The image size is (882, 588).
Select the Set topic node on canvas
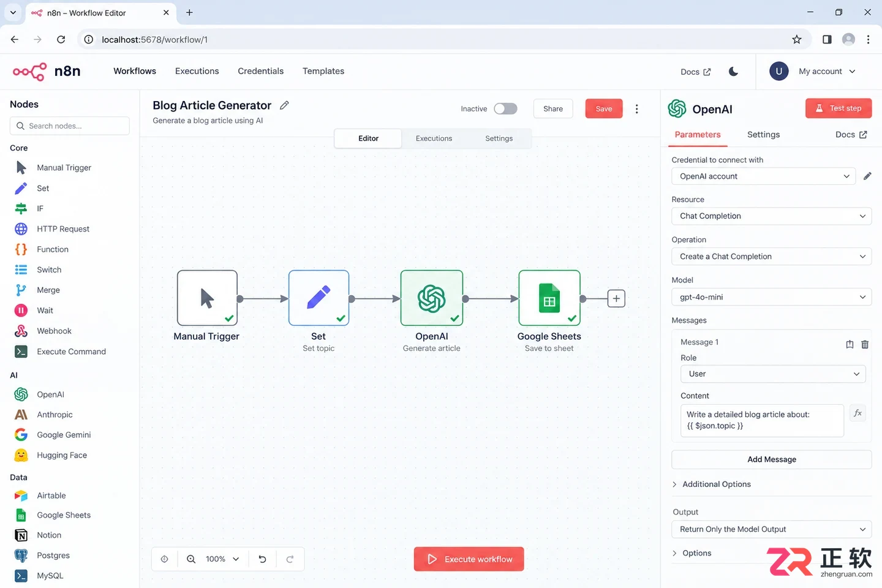pyautogui.click(x=318, y=298)
